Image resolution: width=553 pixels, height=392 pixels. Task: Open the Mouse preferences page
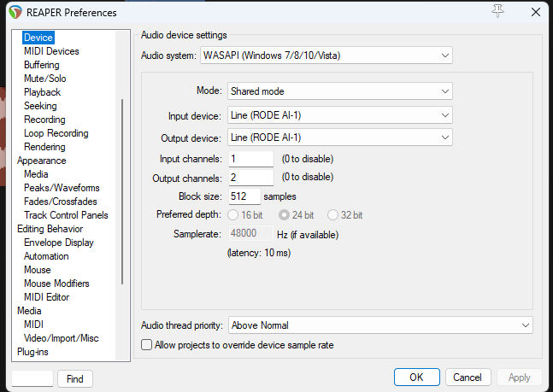pyautogui.click(x=38, y=270)
